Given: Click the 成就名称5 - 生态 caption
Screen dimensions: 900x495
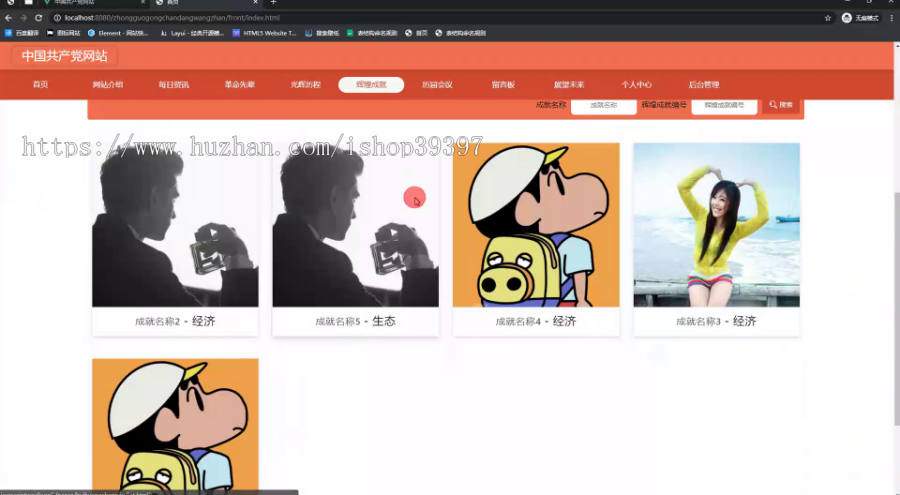Looking at the screenshot, I should (355, 321).
